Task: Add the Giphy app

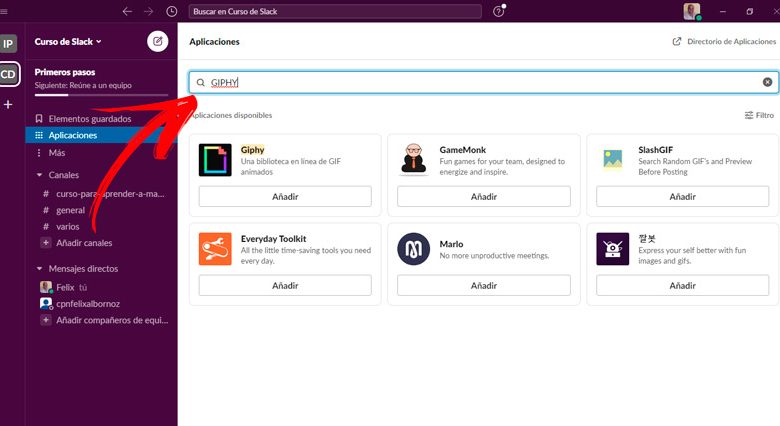Action: [x=285, y=197]
